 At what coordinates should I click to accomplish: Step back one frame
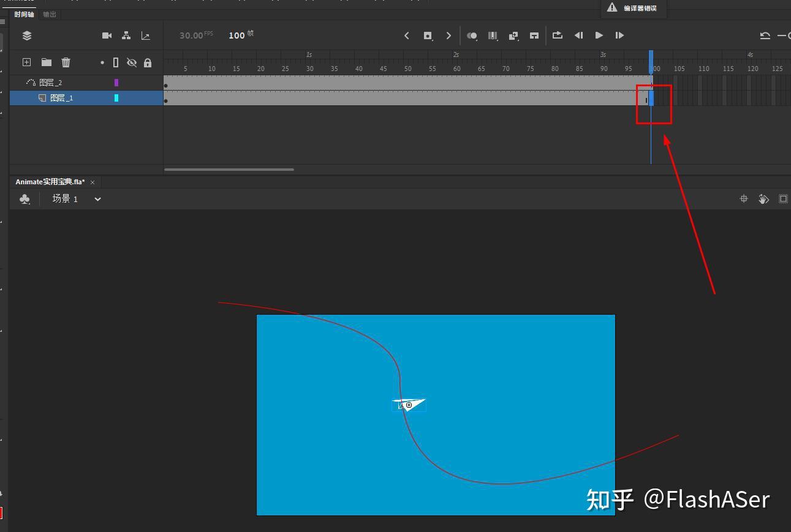pos(578,36)
